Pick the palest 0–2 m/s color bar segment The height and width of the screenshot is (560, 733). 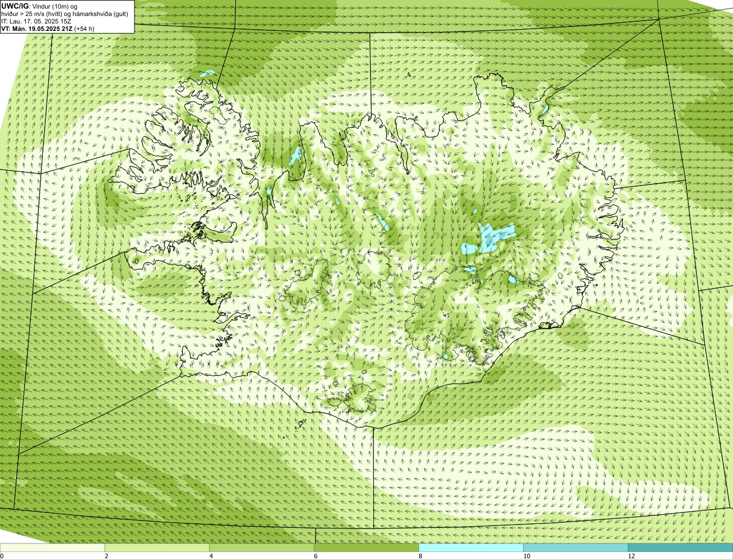click(53, 547)
